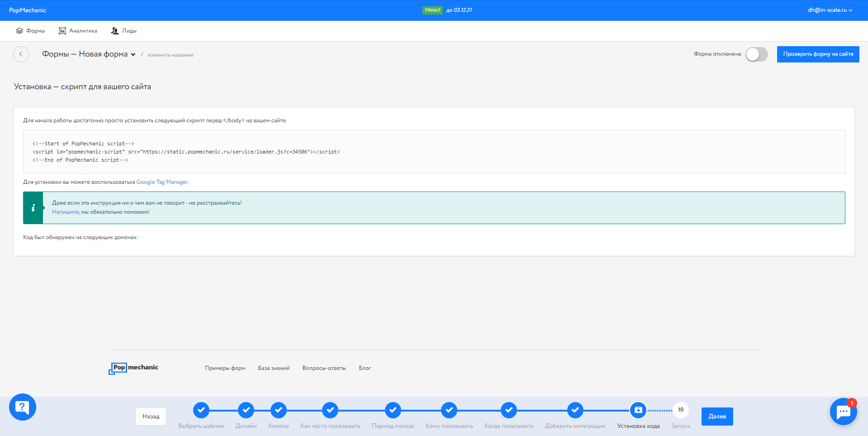Screen dimensions: 868x436
Task: Go to completed step "Выбрать шаблон" checkmark
Action: (201, 410)
